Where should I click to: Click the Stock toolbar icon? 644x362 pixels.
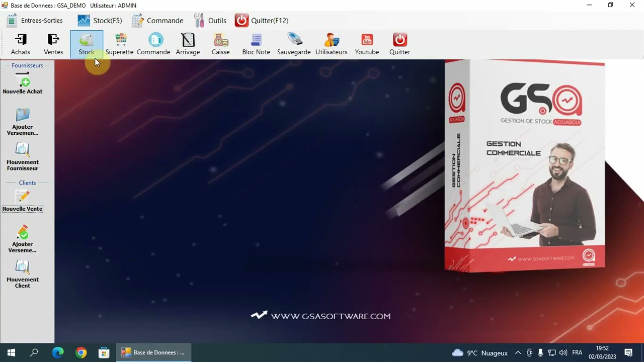[87, 44]
